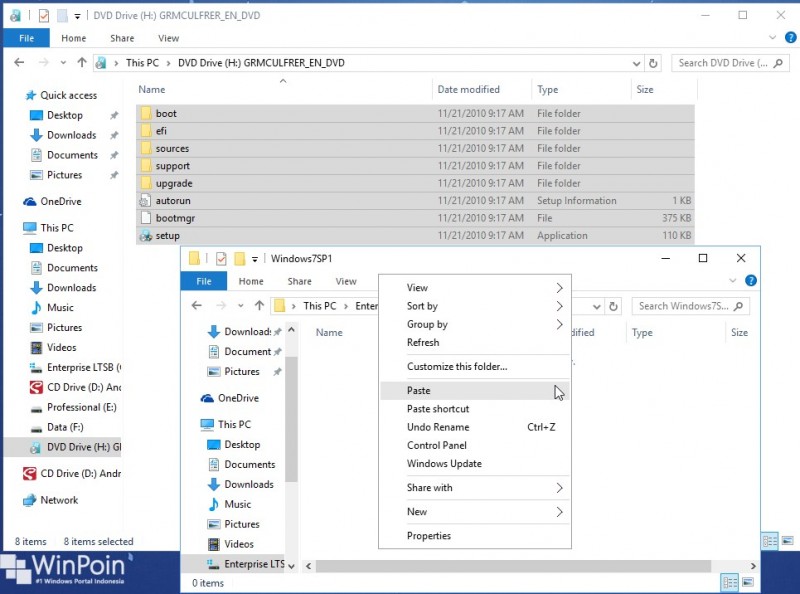Open Videos in Windows7SP1 navigation pane
Viewport: 800px width, 594px height.
(x=239, y=544)
